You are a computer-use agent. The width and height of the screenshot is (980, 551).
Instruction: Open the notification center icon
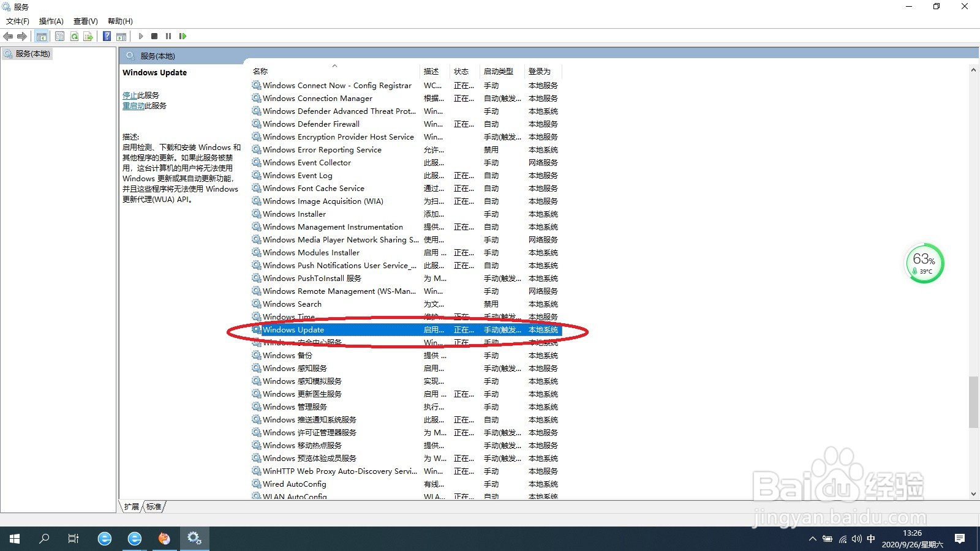pyautogui.click(x=960, y=539)
